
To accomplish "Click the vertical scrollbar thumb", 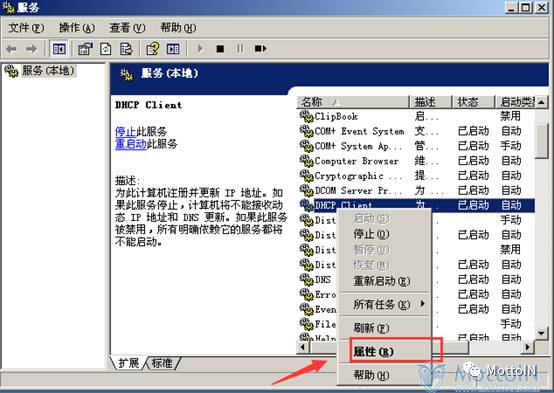I will tap(542, 141).
